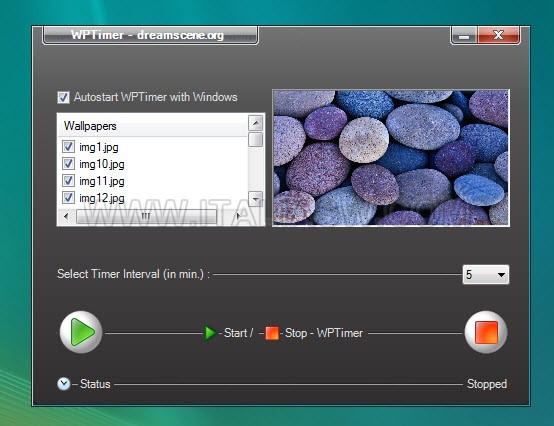
Task: Click the Stopped status text
Action: (x=487, y=384)
